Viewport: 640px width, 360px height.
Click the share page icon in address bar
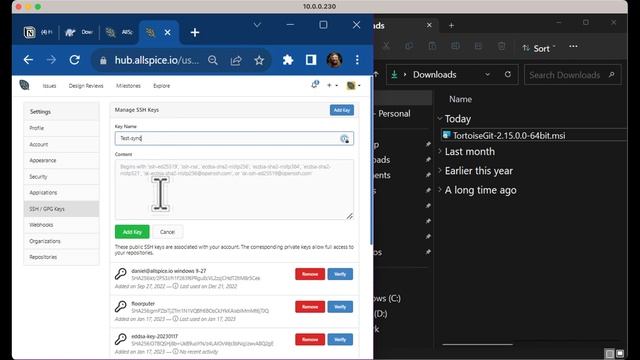pyautogui.click(x=236, y=60)
